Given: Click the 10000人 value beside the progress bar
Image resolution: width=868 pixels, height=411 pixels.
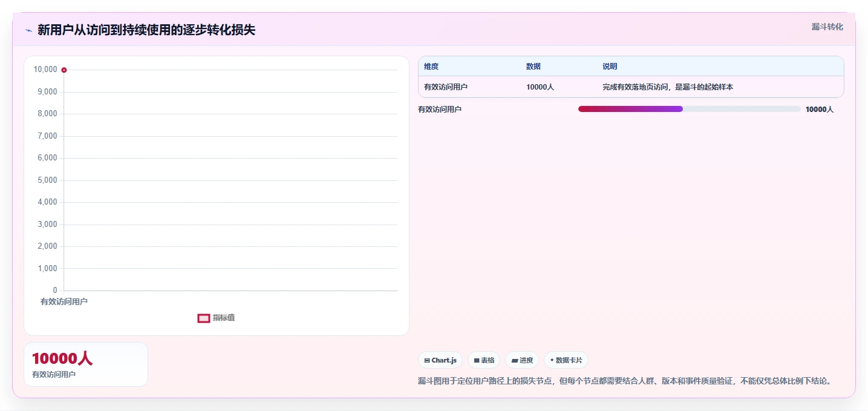Looking at the screenshot, I should click(820, 110).
